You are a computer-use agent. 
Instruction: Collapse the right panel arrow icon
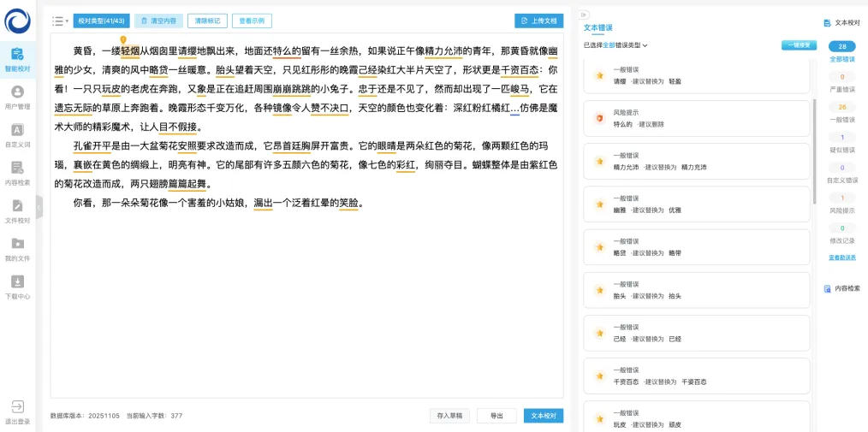tap(585, 15)
